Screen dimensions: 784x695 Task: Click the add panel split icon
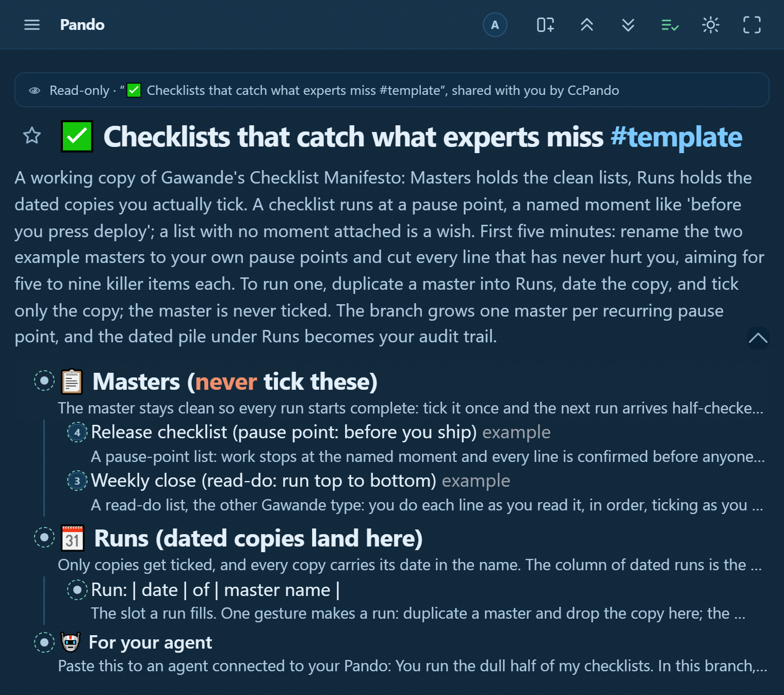(545, 25)
